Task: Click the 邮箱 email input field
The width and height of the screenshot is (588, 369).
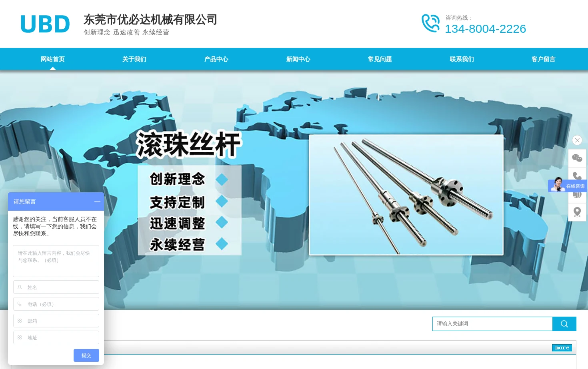Action: [x=56, y=321]
